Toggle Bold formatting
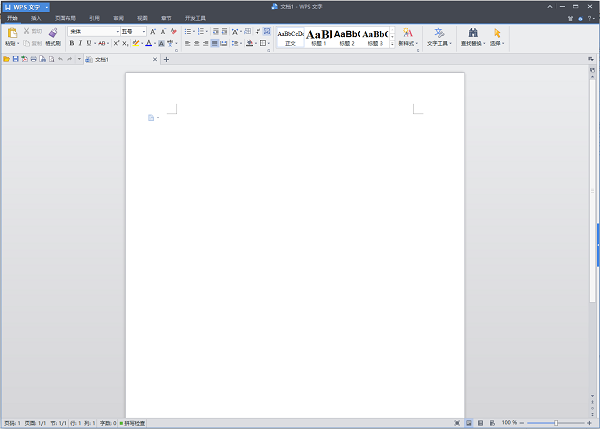 (72, 44)
